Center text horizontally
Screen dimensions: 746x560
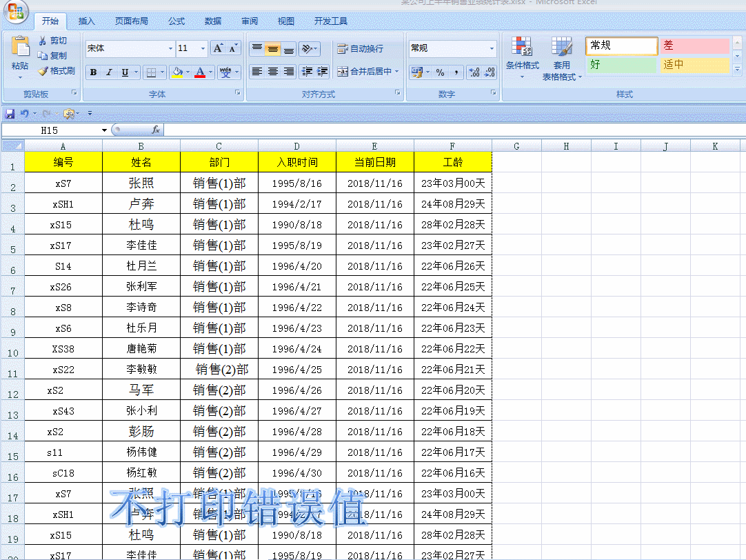coord(273,71)
